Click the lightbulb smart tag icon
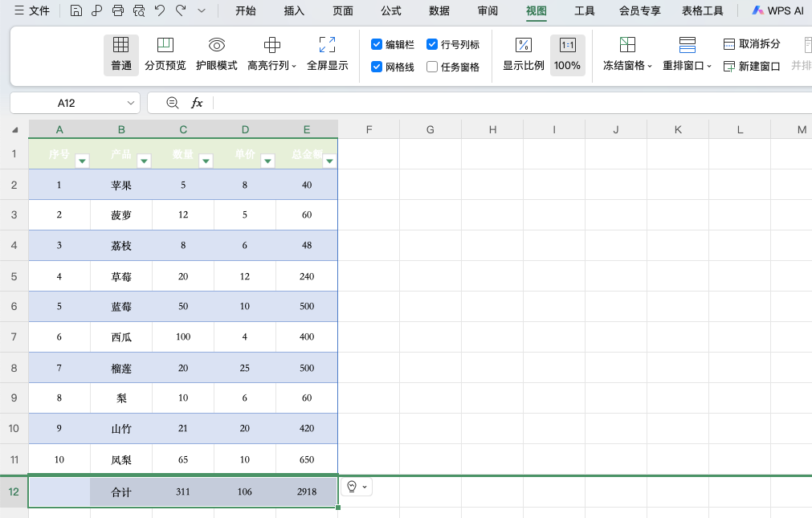Screen dimensions: 812x518 click(x=352, y=487)
